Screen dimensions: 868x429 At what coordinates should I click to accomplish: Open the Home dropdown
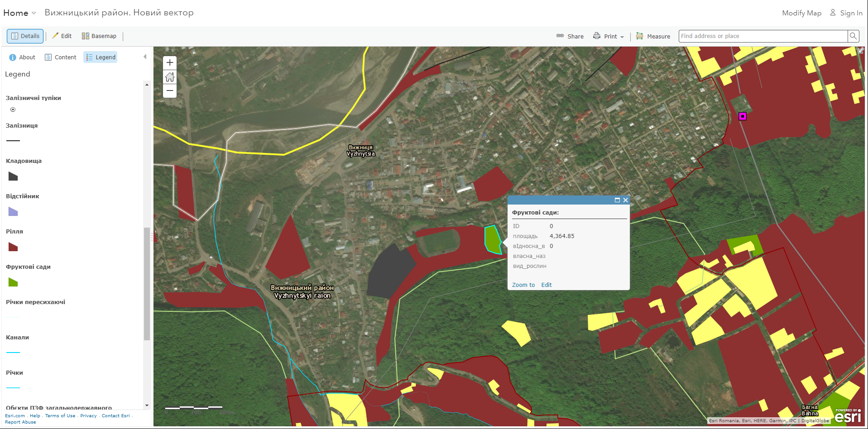19,13
